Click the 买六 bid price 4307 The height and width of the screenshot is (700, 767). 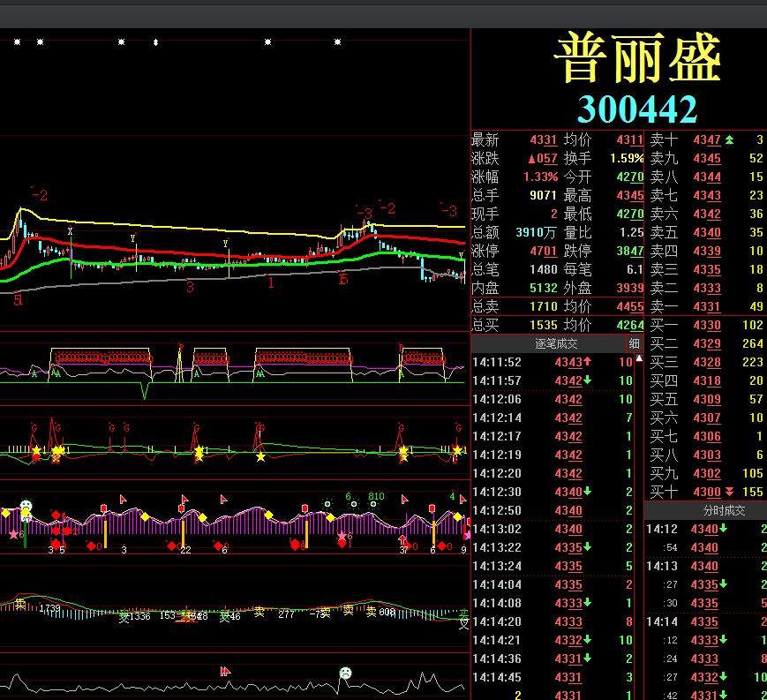[x=707, y=418]
